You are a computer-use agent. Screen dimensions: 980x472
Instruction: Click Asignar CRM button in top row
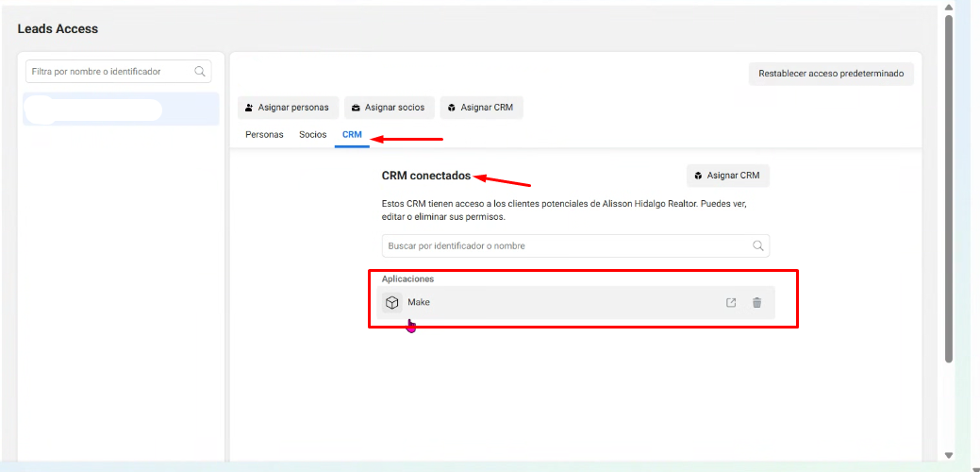click(x=481, y=108)
